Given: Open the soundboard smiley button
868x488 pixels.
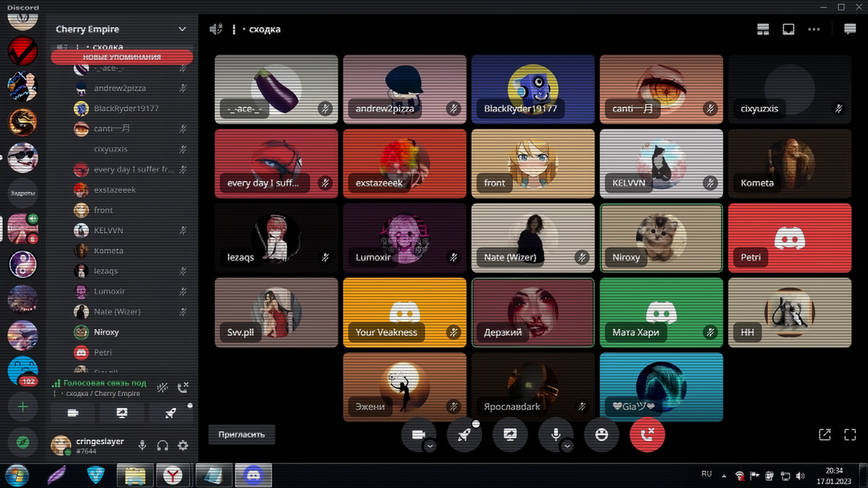Looking at the screenshot, I should pos(601,435).
